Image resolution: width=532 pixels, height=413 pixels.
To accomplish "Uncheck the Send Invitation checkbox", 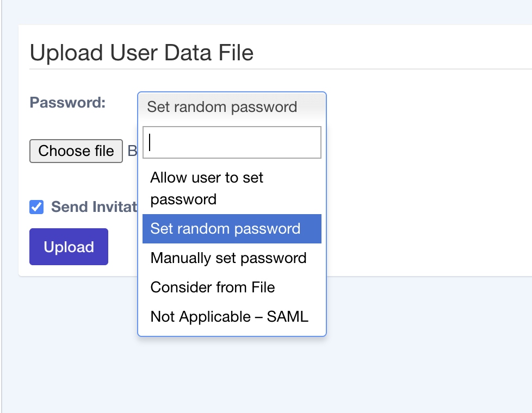I will 36,207.
